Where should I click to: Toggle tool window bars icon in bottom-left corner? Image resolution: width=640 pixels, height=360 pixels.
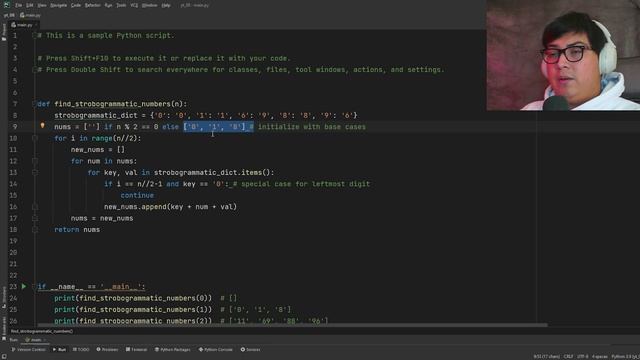coord(4,356)
